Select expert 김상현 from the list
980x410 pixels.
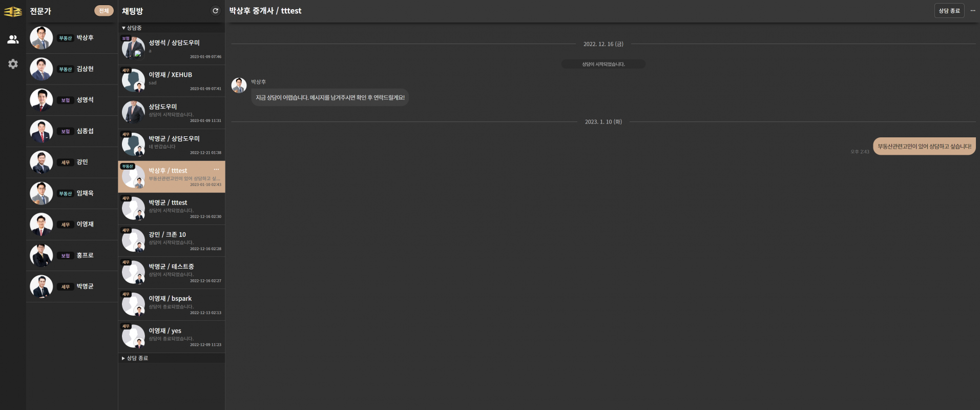tap(72, 69)
